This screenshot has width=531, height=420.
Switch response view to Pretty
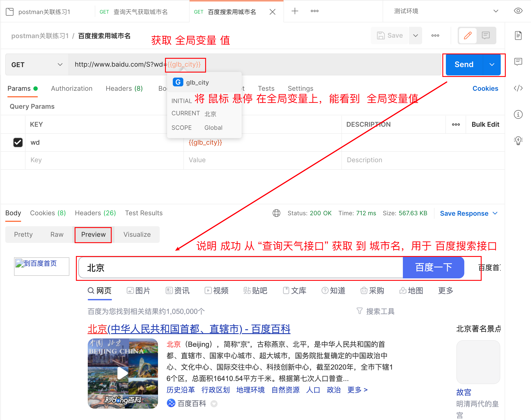23,234
